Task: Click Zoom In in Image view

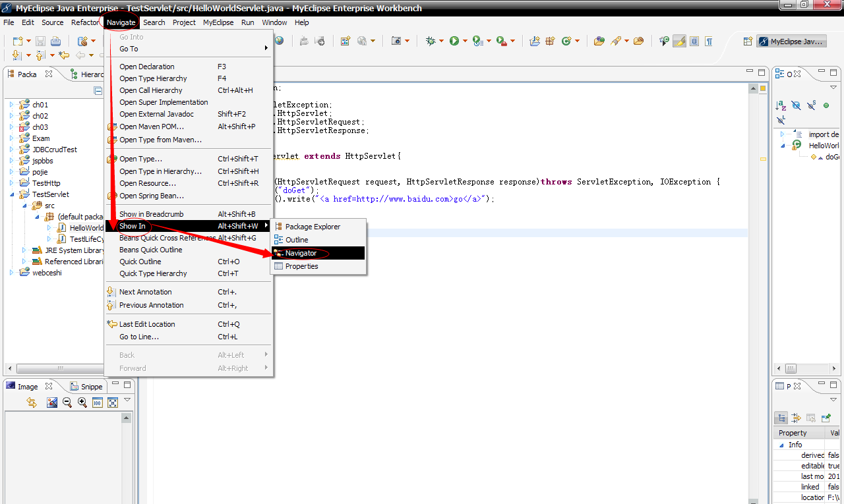Action: coord(82,403)
